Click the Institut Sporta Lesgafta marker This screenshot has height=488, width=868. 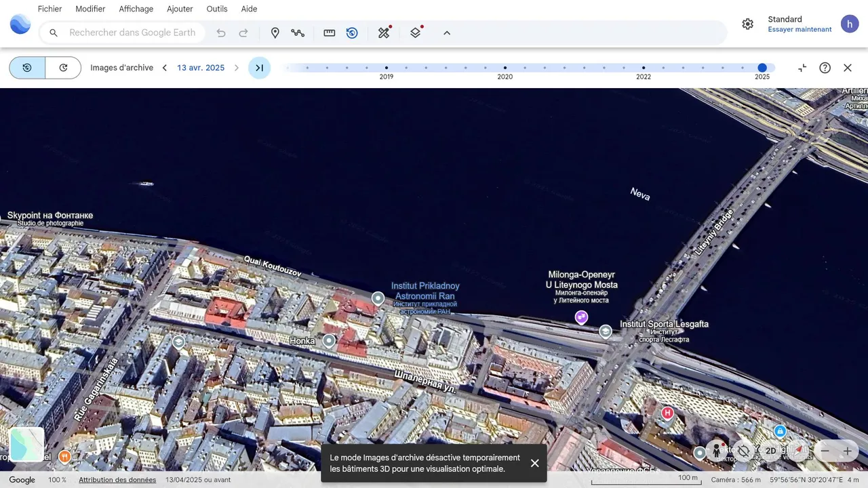tap(606, 331)
